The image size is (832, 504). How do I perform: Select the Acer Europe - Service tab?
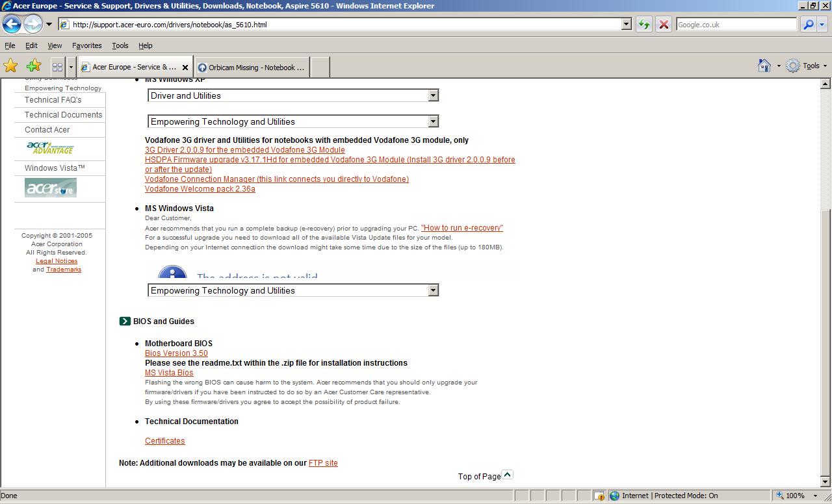(135, 67)
